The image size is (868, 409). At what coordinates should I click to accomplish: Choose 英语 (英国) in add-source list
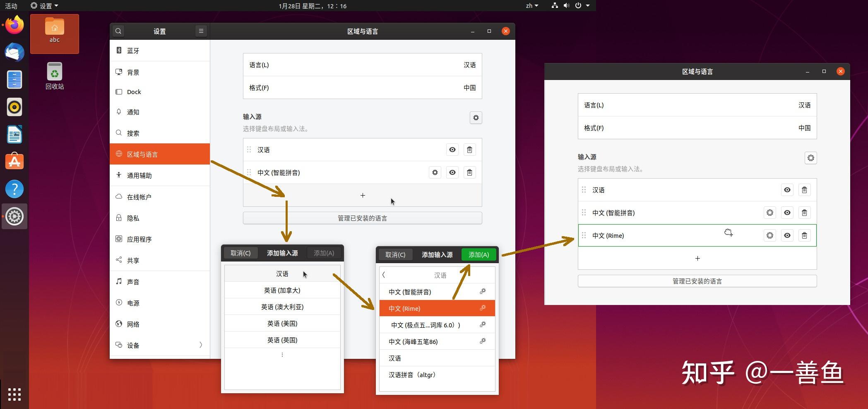[282, 340]
